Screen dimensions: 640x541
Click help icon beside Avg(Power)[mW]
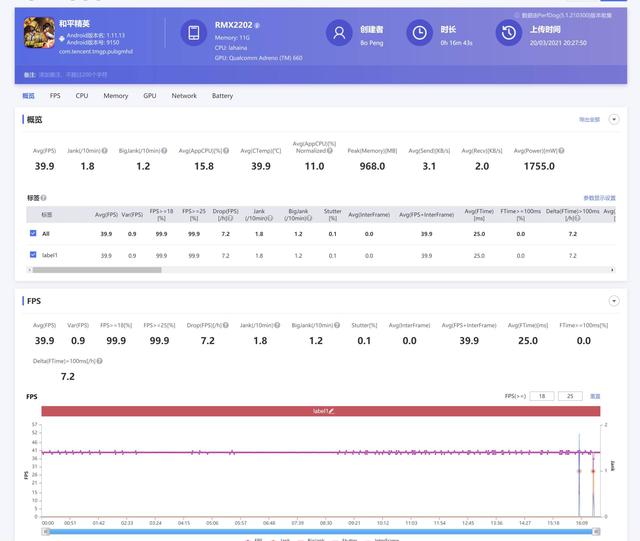click(562, 151)
